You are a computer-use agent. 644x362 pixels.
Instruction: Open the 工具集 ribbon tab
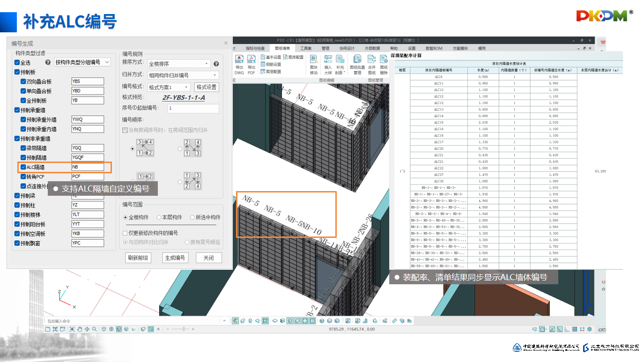pos(306,48)
